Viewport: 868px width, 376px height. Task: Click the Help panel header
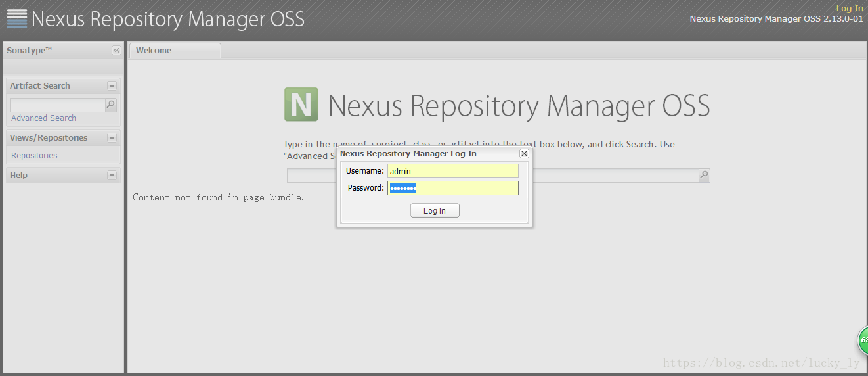click(x=62, y=176)
